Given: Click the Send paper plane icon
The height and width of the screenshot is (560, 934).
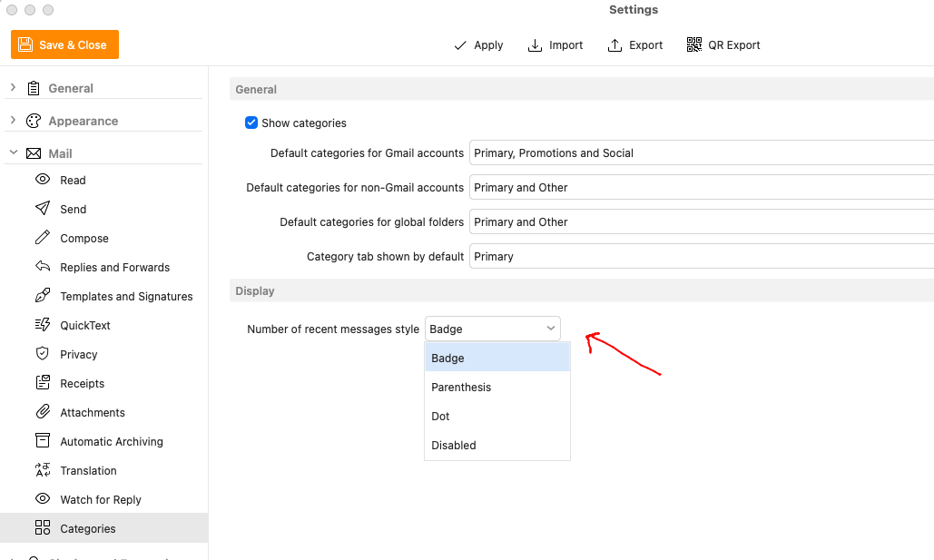Looking at the screenshot, I should coord(43,208).
